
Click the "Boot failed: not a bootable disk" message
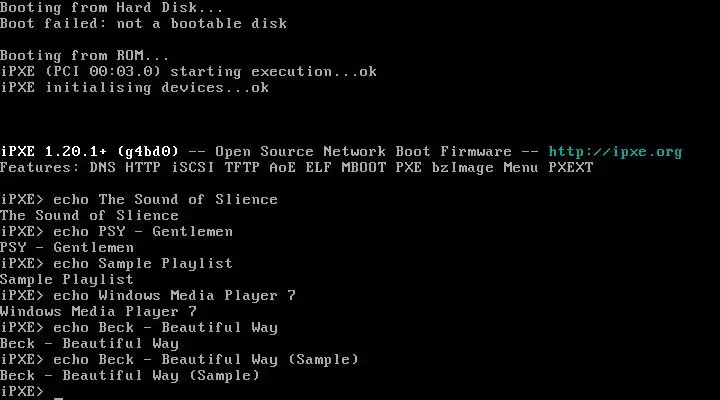click(x=143, y=23)
